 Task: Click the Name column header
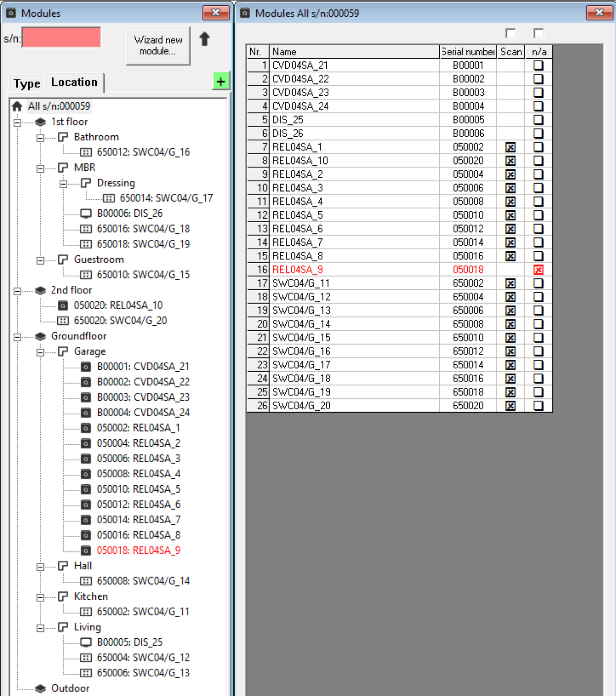(354, 52)
